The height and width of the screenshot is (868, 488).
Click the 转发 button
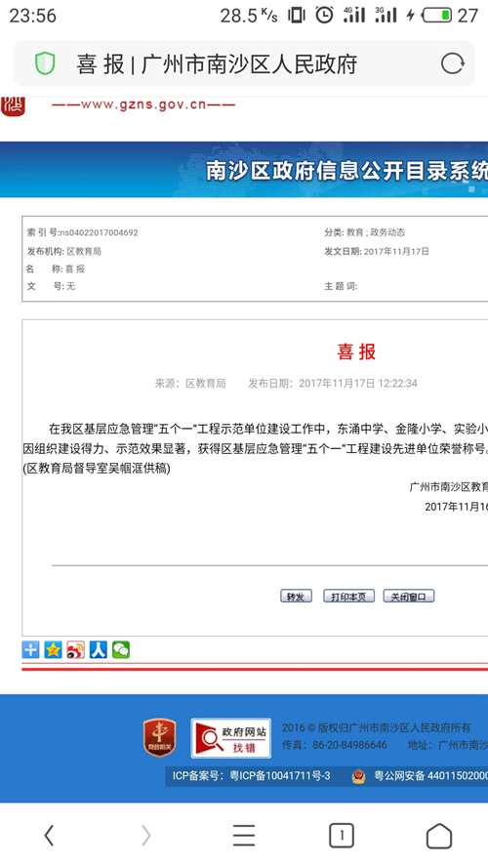[296, 597]
